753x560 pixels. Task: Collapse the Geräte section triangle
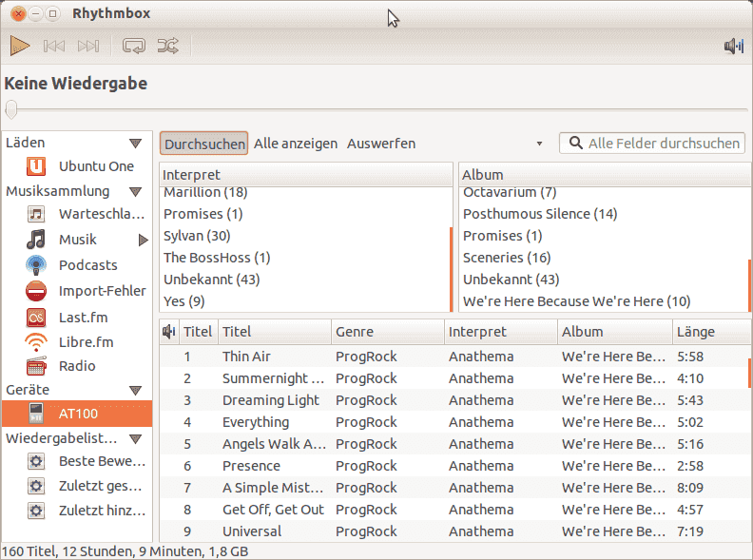[135, 390]
